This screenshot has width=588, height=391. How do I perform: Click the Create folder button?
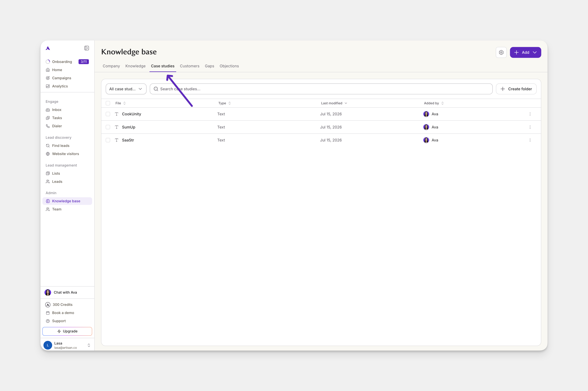coord(516,89)
